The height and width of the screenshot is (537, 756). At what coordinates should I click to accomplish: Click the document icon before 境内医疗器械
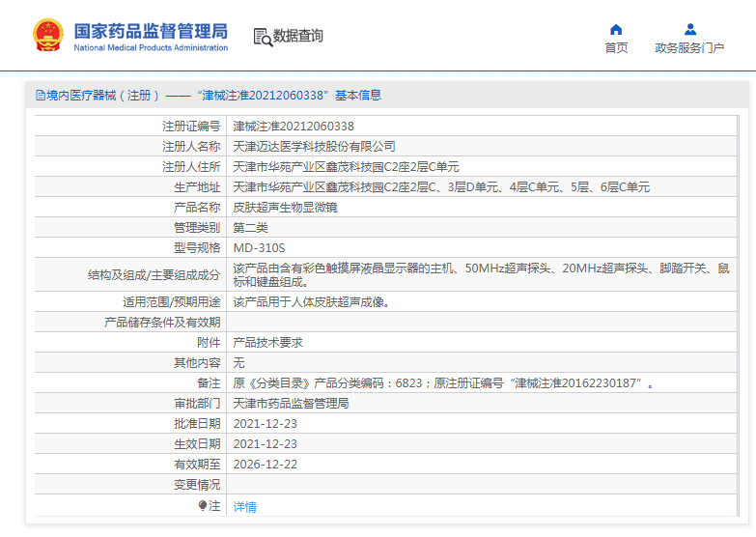click(41, 96)
